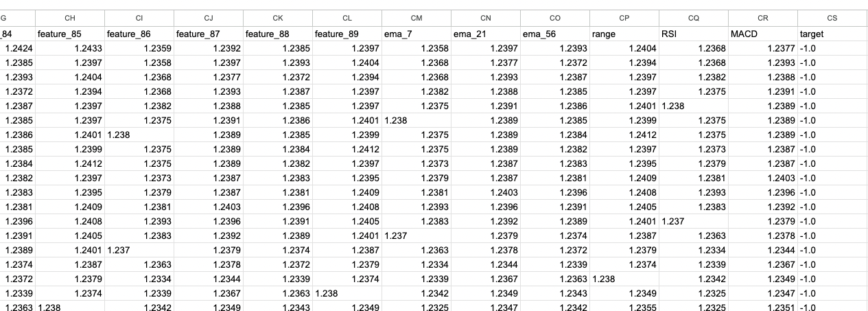Viewport: 868px width, 311px height.
Task: Select 1.2404 in the range column
Action: pos(624,48)
